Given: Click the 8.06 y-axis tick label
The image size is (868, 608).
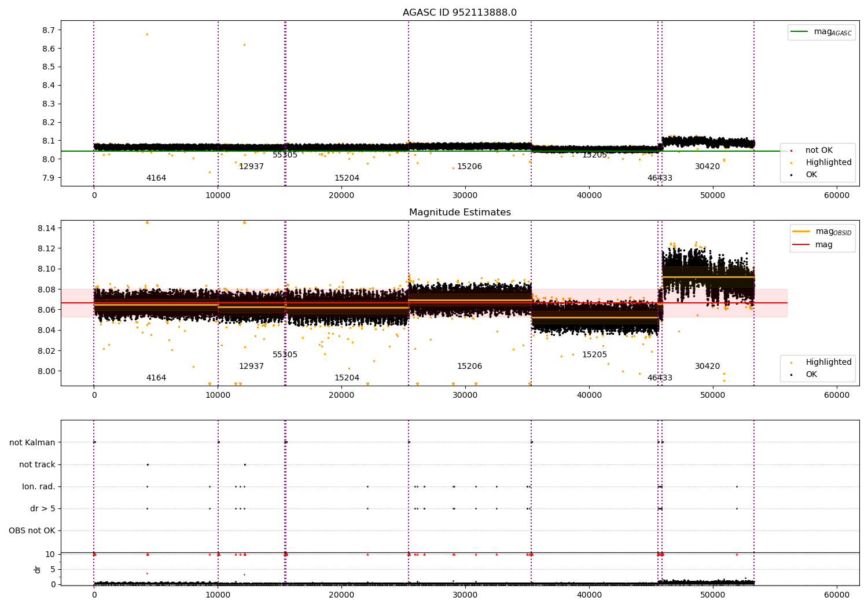Looking at the screenshot, I should (46, 310).
